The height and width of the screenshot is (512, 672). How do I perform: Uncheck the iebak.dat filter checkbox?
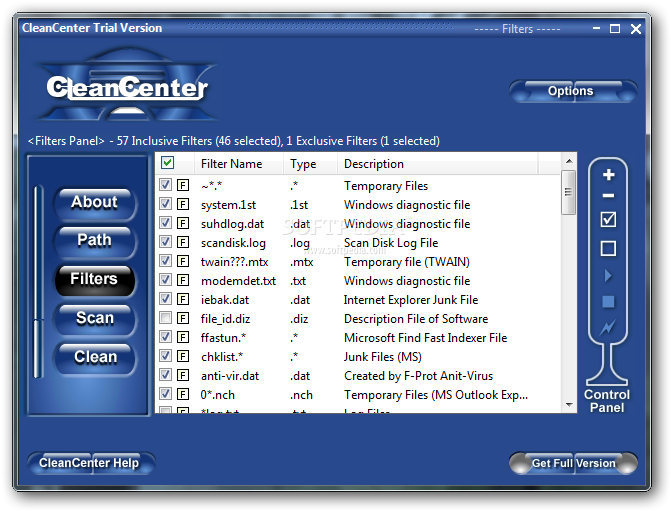(x=165, y=299)
